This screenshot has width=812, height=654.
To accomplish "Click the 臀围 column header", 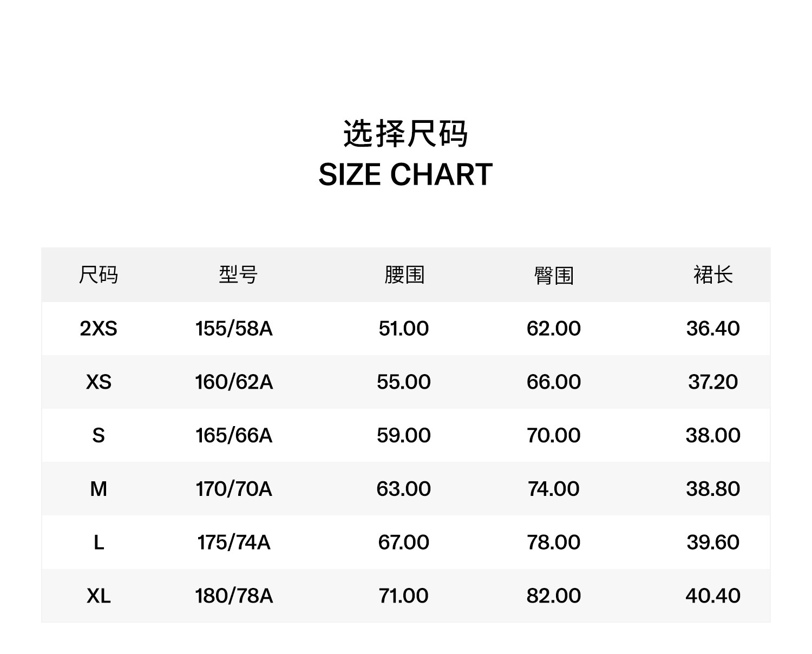I will pyautogui.click(x=553, y=275).
